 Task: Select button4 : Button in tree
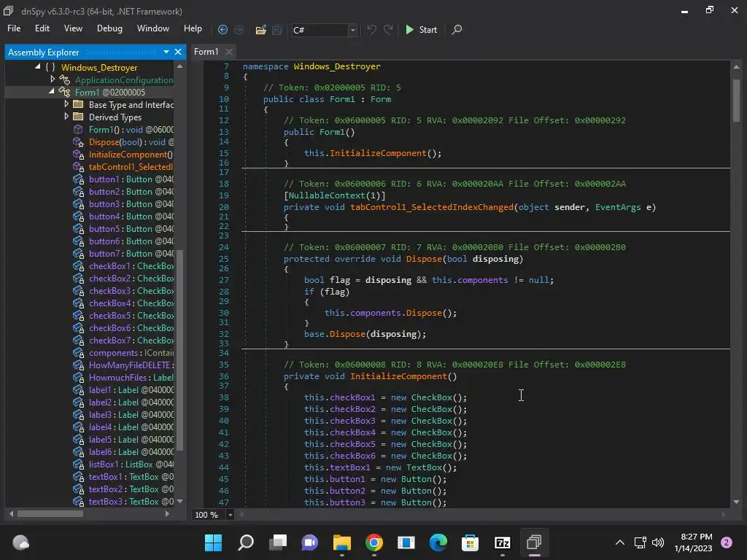pyautogui.click(x=131, y=216)
